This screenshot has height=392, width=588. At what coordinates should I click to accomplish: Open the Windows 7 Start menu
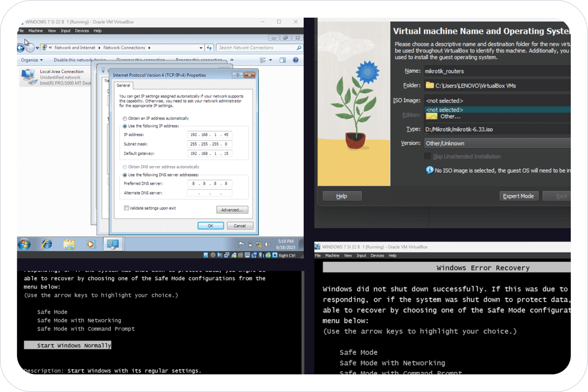click(24, 244)
